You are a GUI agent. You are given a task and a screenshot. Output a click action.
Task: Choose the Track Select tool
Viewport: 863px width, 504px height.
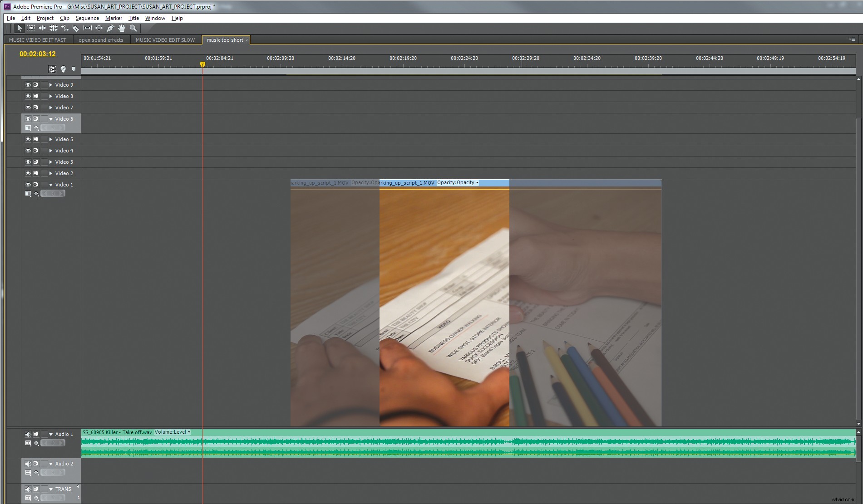31,28
